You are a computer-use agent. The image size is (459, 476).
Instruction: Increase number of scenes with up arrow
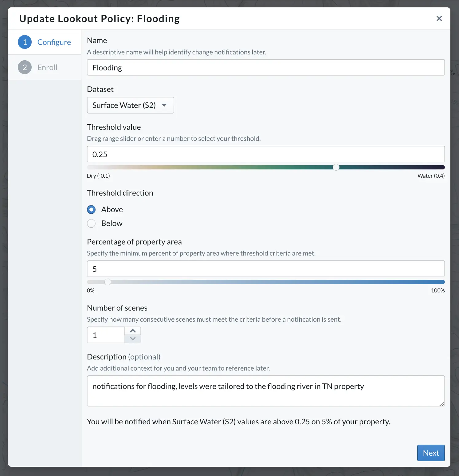tap(133, 331)
